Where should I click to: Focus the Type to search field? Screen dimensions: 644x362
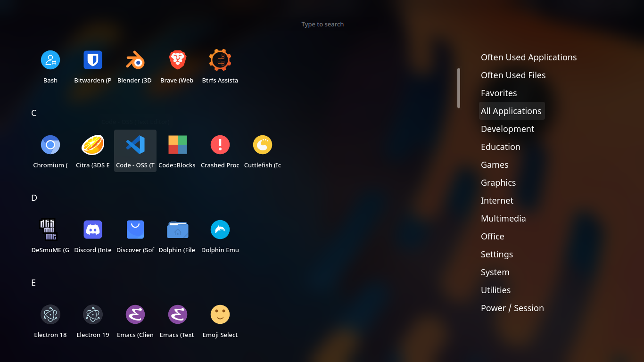322,24
